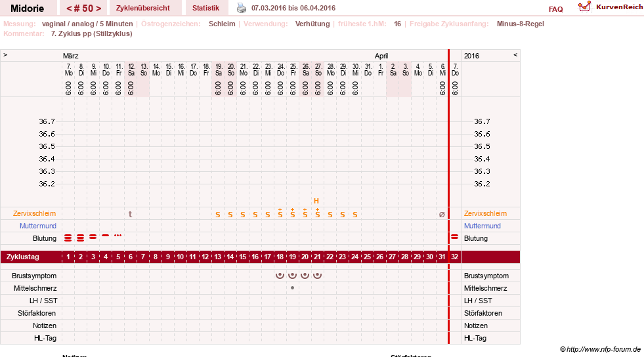Click the breast symptom icon on cycle day 18
Image resolution: width=644 pixels, height=357 pixels.
pos(280,276)
